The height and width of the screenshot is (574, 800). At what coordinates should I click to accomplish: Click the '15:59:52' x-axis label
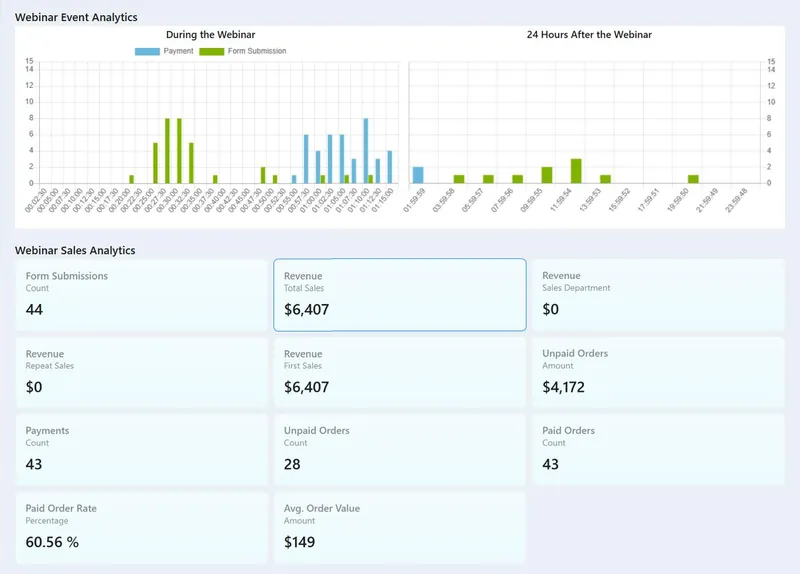click(619, 200)
